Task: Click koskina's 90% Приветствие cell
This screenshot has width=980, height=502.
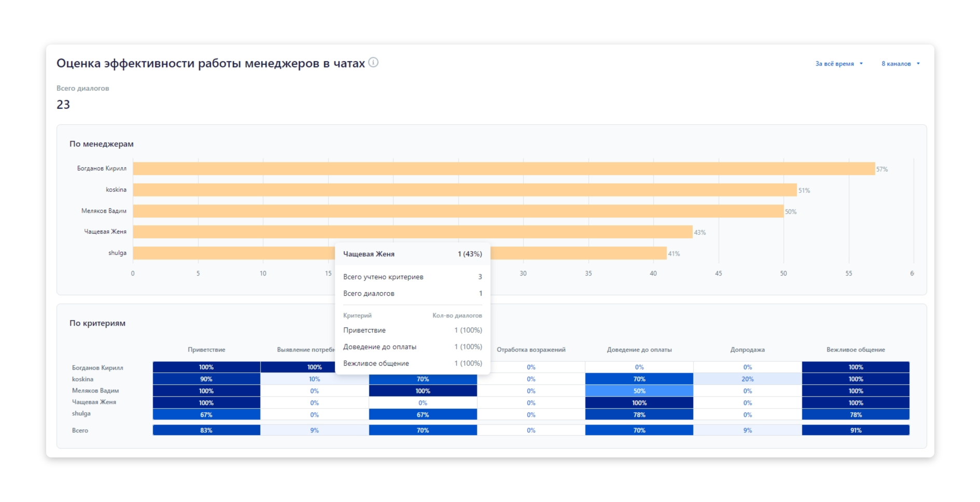Action: 206,379
